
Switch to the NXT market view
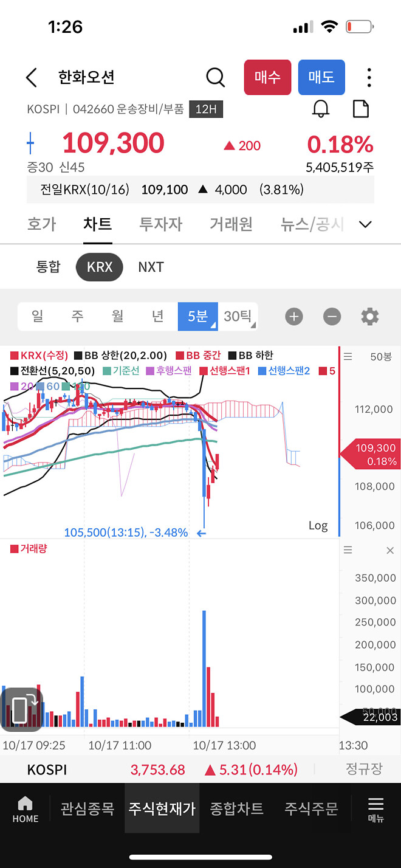click(150, 267)
